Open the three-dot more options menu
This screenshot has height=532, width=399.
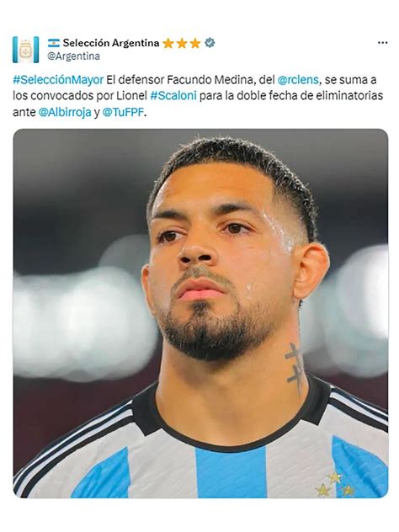click(382, 43)
